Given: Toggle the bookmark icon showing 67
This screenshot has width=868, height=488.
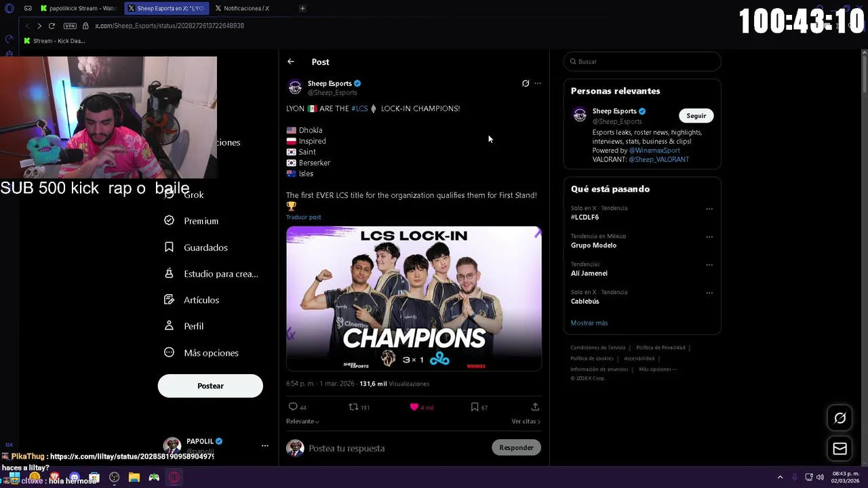Looking at the screenshot, I should pyautogui.click(x=475, y=407).
